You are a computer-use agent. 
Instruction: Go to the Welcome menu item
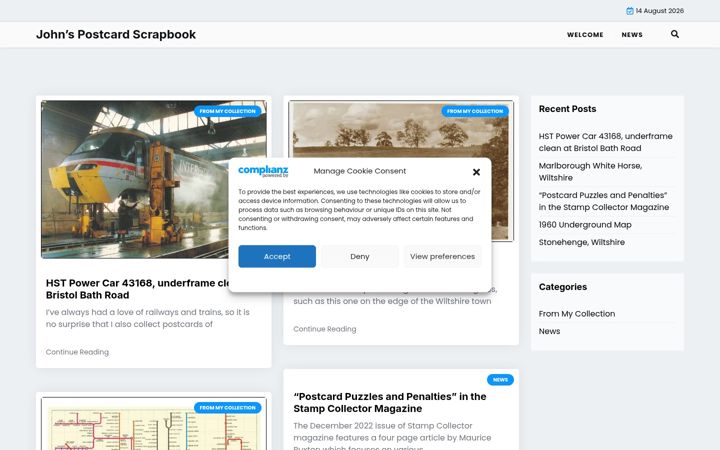coord(585,34)
